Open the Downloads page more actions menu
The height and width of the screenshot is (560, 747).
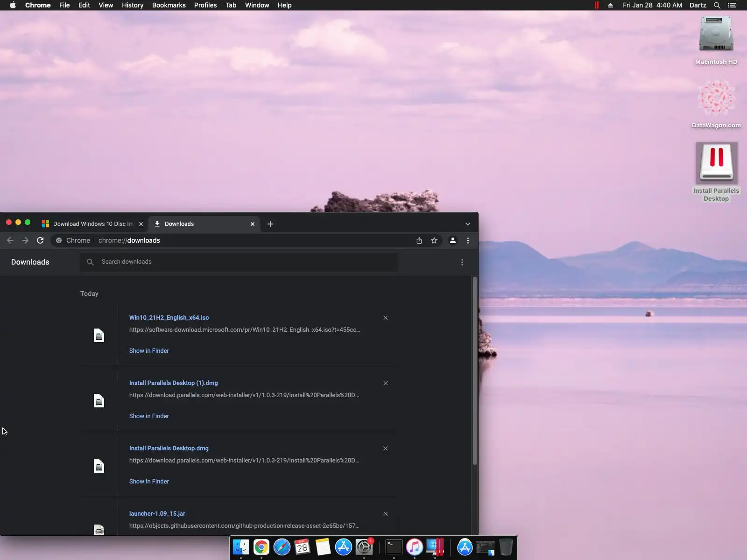(462, 262)
